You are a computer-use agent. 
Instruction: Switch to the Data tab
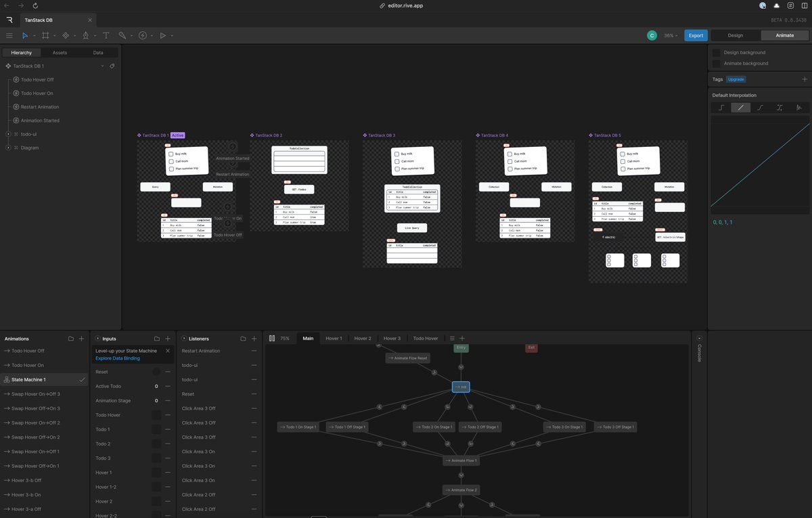pyautogui.click(x=98, y=52)
